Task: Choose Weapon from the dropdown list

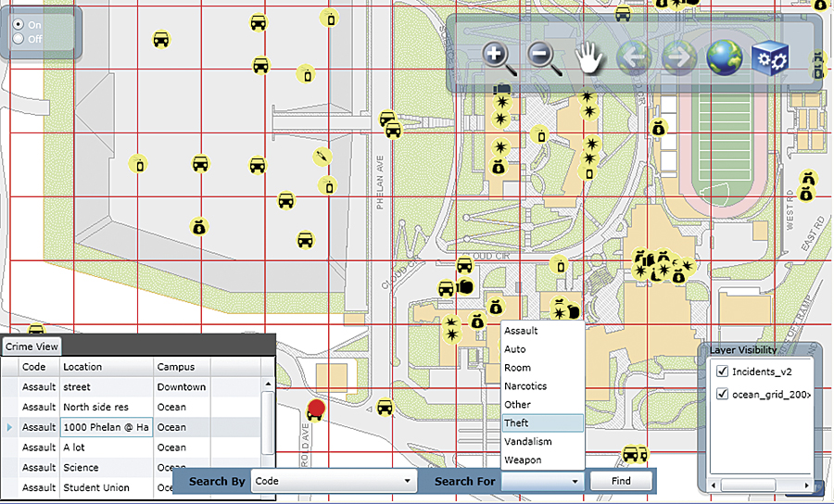Action: [x=542, y=460]
